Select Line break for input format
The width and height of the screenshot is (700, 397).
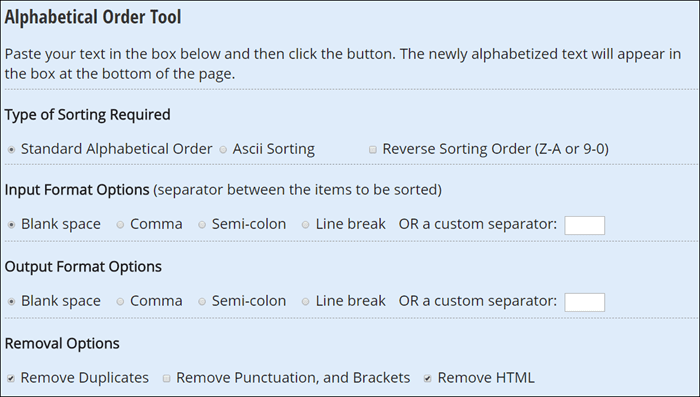[x=305, y=225]
